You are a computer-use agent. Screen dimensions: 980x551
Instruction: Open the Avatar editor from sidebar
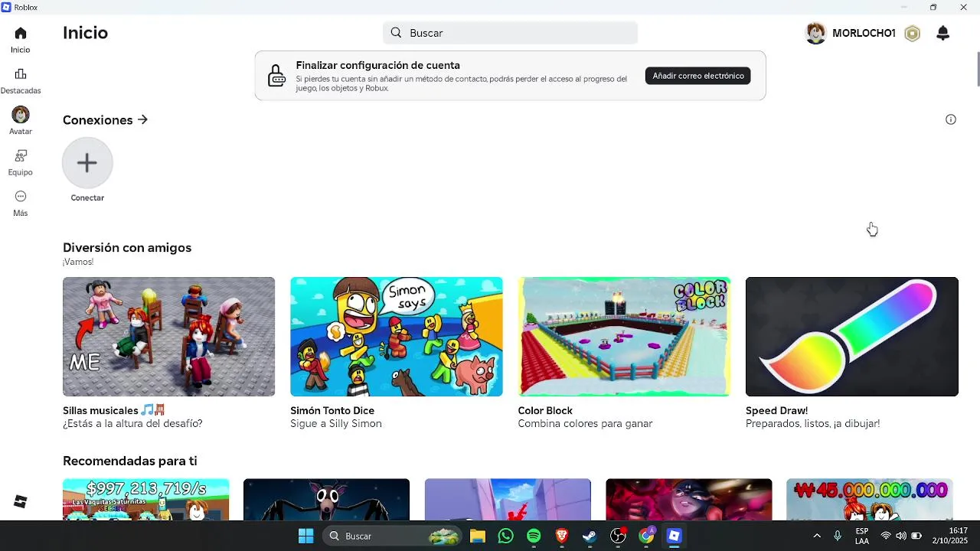[x=21, y=115]
